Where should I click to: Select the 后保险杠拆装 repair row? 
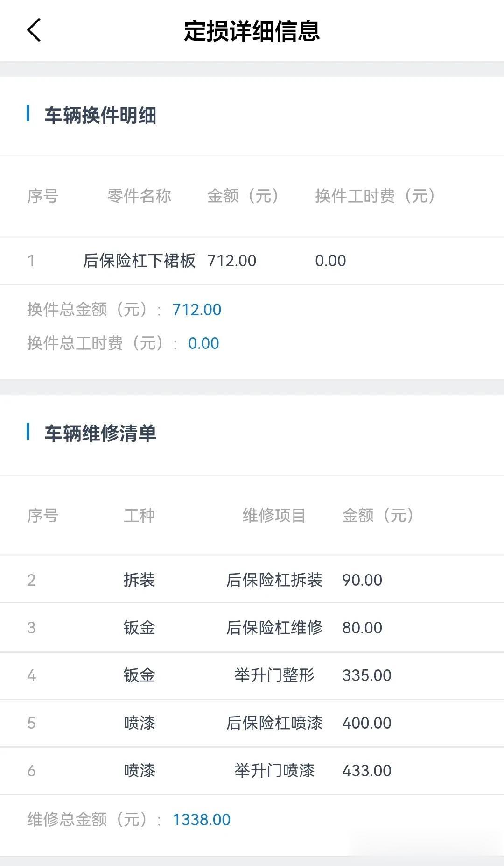coord(252,580)
